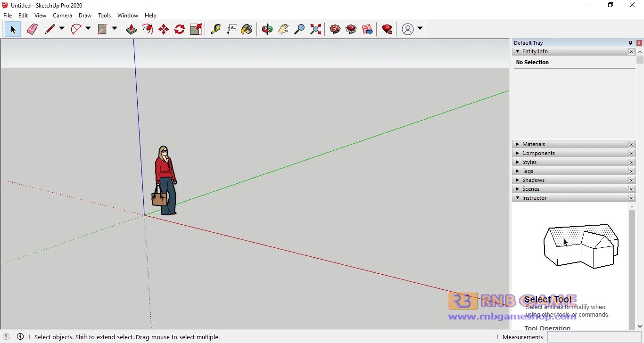
Task: Open the Draw menu
Action: click(85, 15)
